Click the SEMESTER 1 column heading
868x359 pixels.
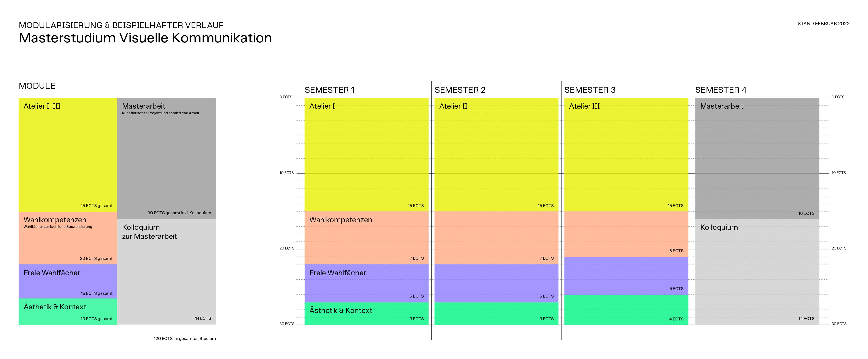[x=329, y=90]
